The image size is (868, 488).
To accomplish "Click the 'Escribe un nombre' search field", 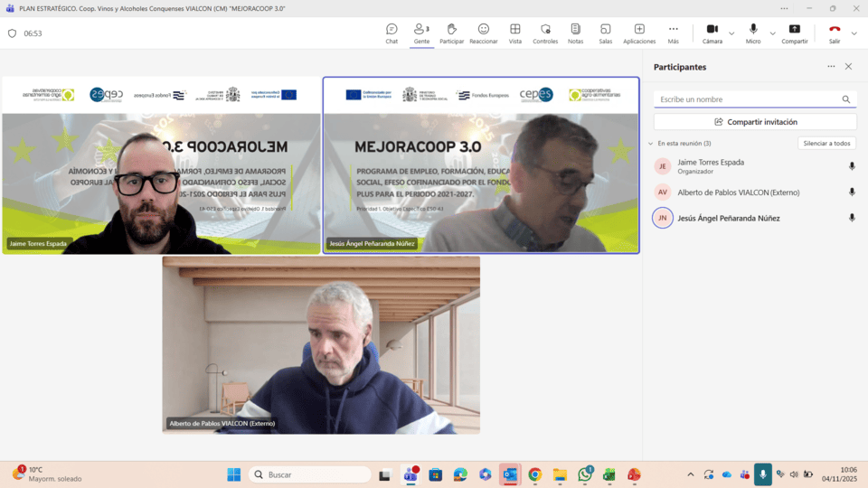I will point(747,99).
